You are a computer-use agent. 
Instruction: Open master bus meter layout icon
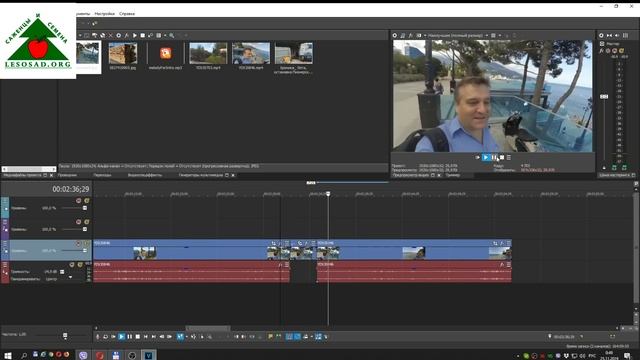tap(625, 36)
